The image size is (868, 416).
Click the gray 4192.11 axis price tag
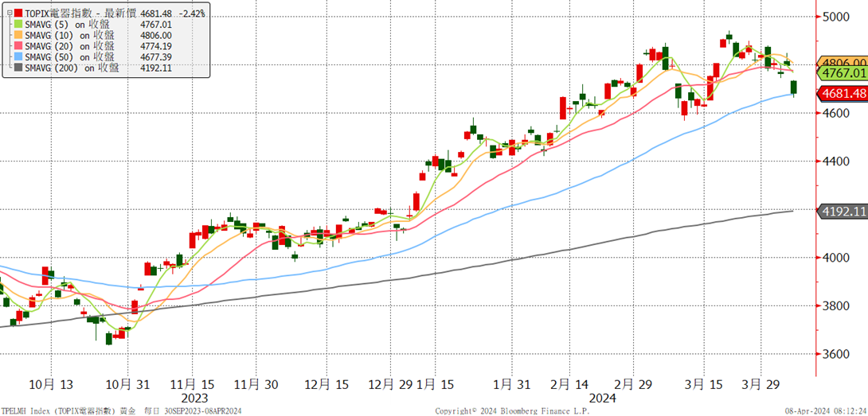(843, 212)
